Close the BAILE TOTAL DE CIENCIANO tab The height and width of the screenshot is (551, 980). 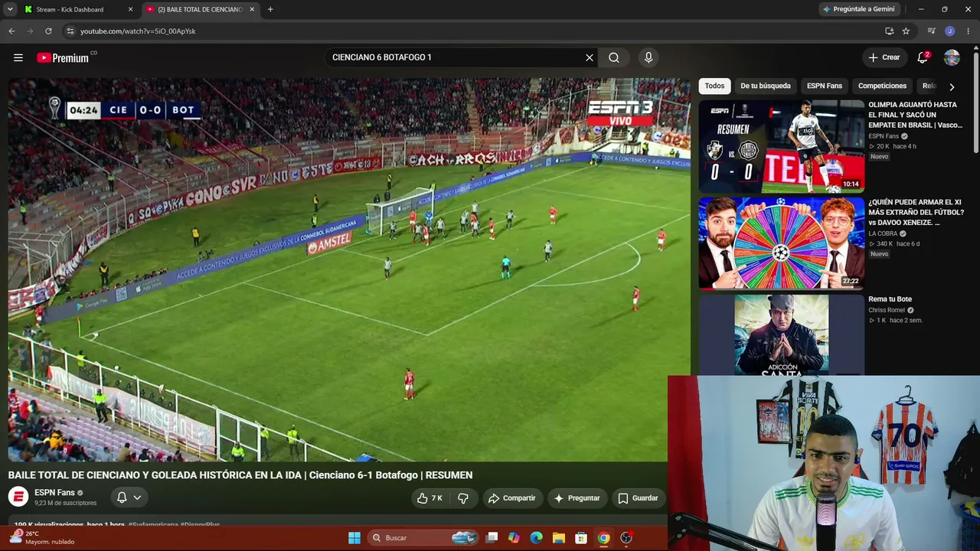point(252,9)
